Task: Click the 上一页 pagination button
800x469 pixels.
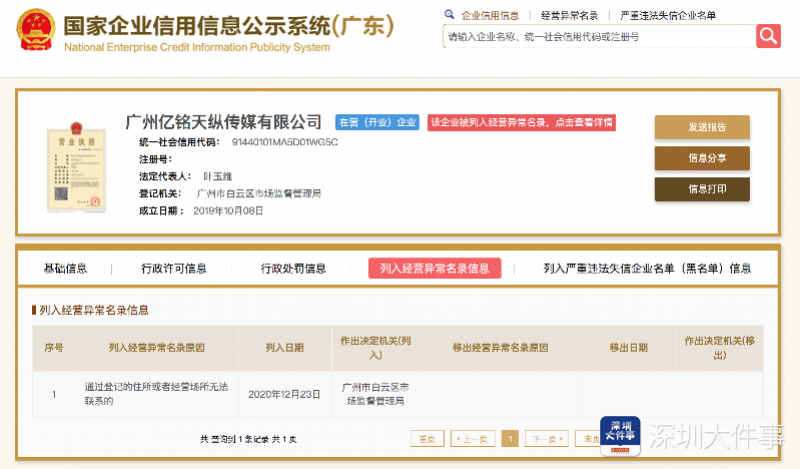Action: tap(473, 439)
